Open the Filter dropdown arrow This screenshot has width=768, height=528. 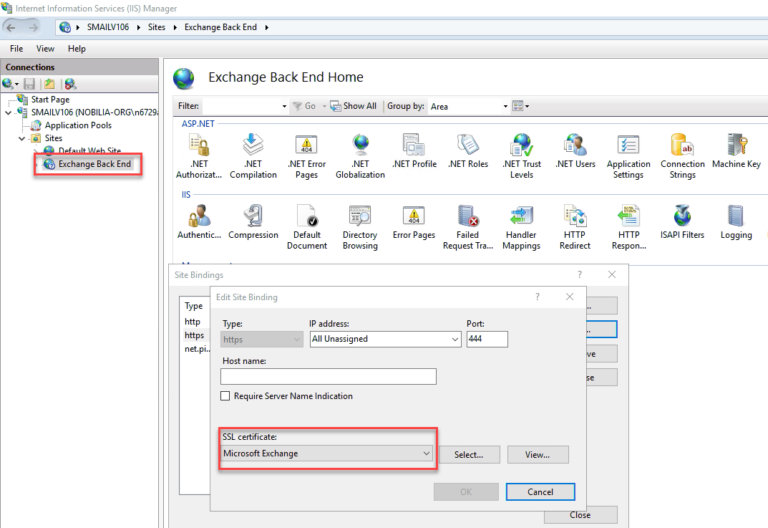pyautogui.click(x=284, y=106)
